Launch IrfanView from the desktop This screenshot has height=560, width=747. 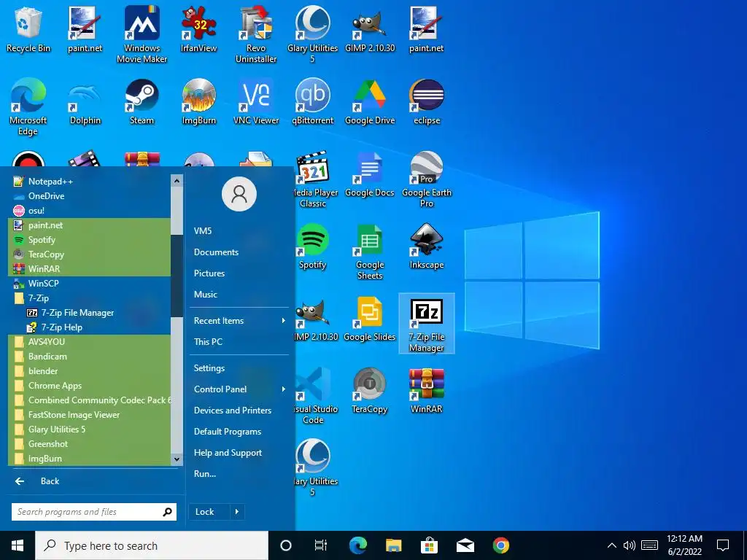tap(198, 29)
